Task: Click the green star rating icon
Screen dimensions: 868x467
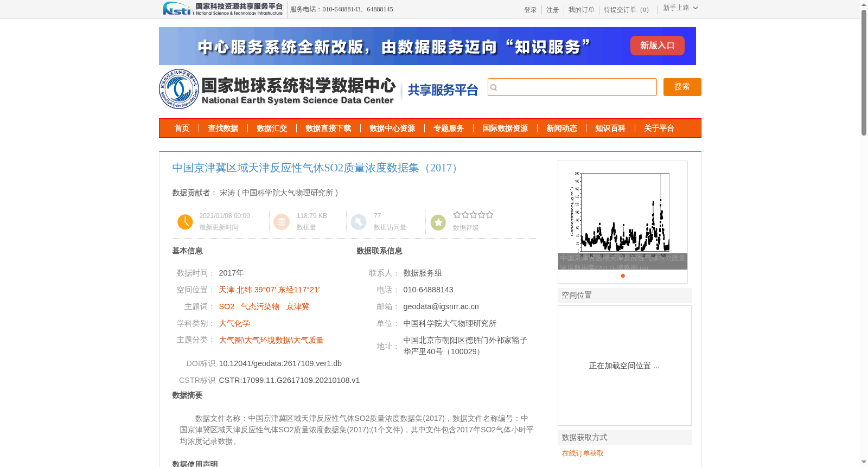Action: tap(438, 222)
